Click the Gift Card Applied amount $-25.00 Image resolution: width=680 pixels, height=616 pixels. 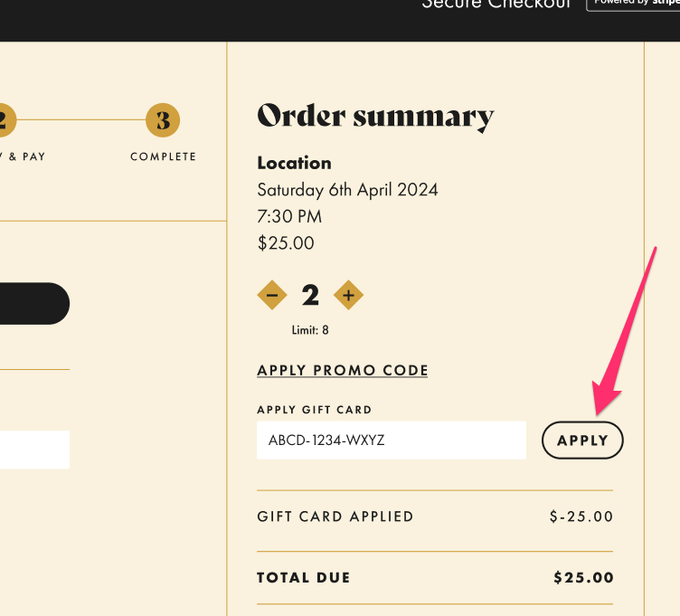click(x=581, y=517)
